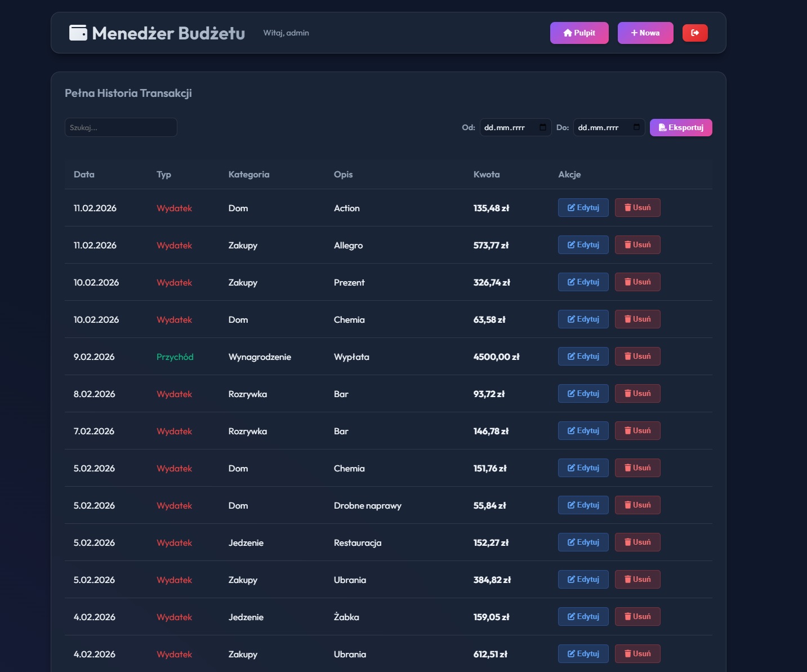Add a new transaction with Nowa
Image resolution: width=807 pixels, height=672 pixels.
(x=645, y=33)
